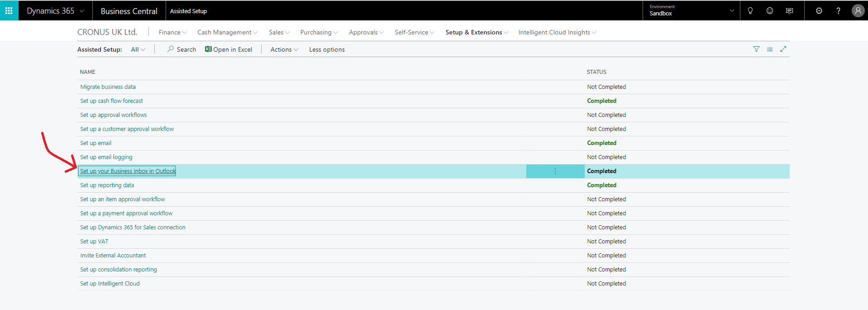Select Completed status of Set up email
This screenshot has height=310, width=868.
point(601,143)
